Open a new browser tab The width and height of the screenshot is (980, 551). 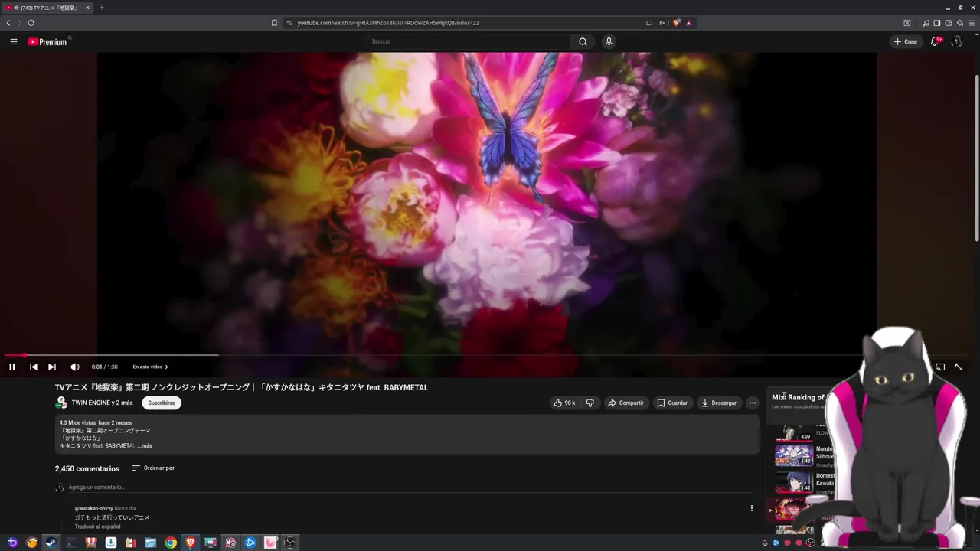(x=101, y=8)
